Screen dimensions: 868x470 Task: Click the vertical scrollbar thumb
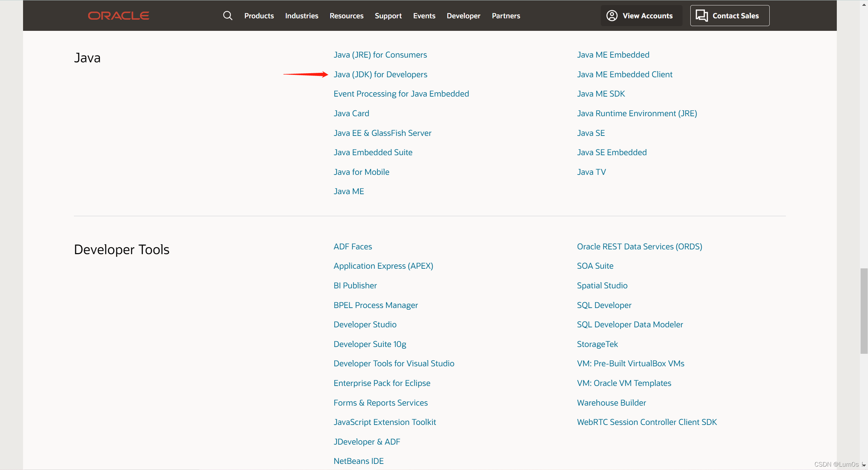pos(864,311)
